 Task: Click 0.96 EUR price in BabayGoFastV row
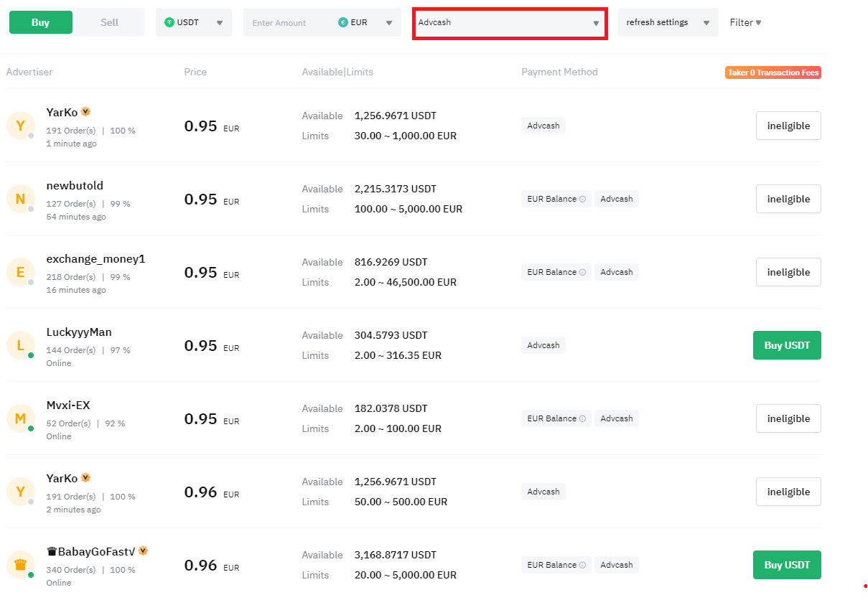(212, 566)
